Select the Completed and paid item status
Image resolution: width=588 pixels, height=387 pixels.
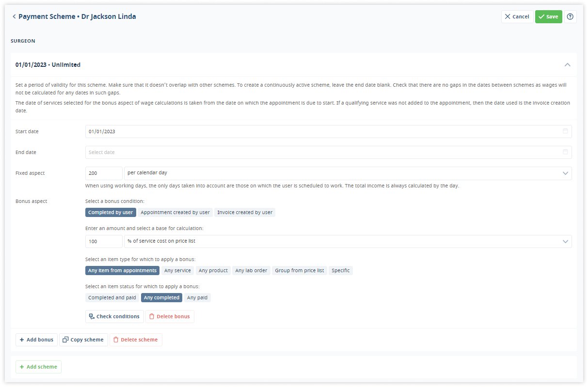click(111, 297)
